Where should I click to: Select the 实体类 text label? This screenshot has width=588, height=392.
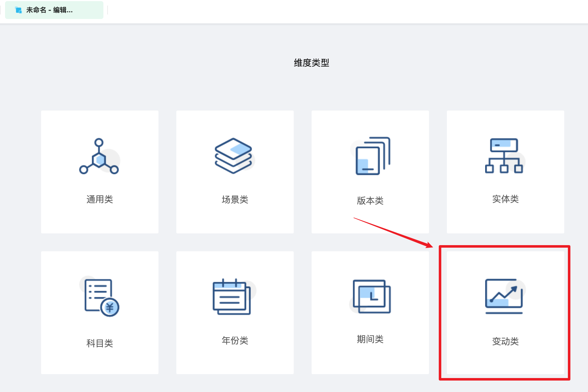tap(506, 199)
